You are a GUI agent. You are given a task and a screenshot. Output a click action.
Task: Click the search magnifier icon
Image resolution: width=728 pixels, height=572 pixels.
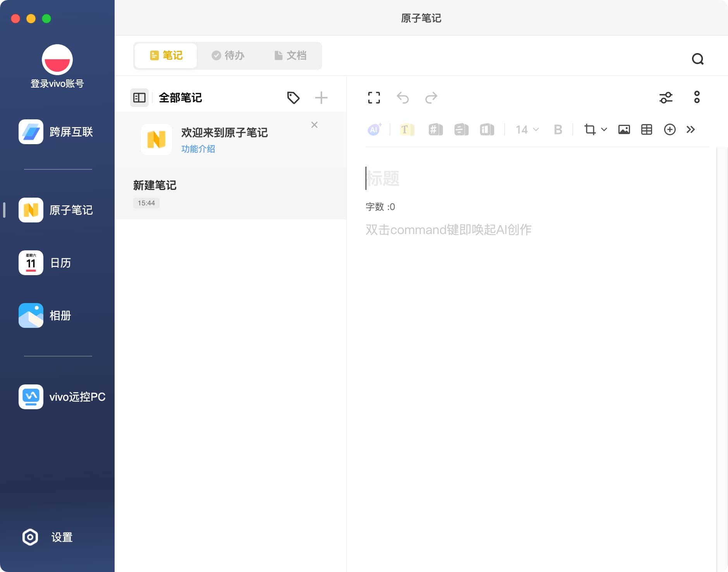(698, 59)
